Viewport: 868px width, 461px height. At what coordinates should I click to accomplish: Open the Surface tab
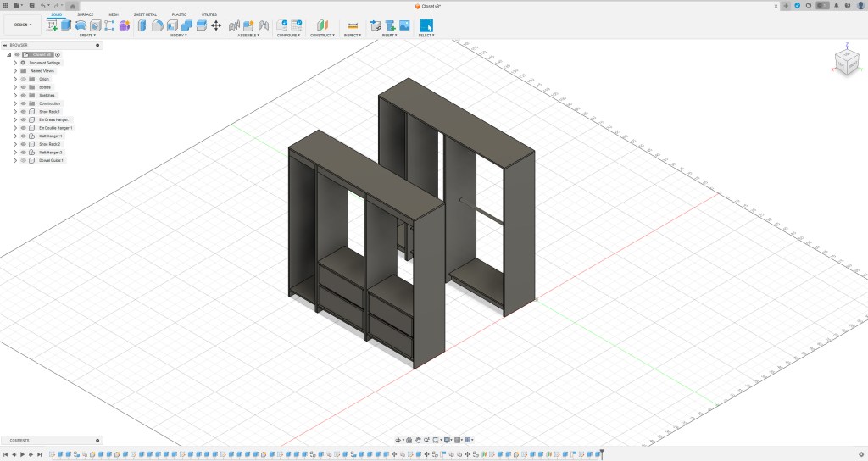(86, 14)
